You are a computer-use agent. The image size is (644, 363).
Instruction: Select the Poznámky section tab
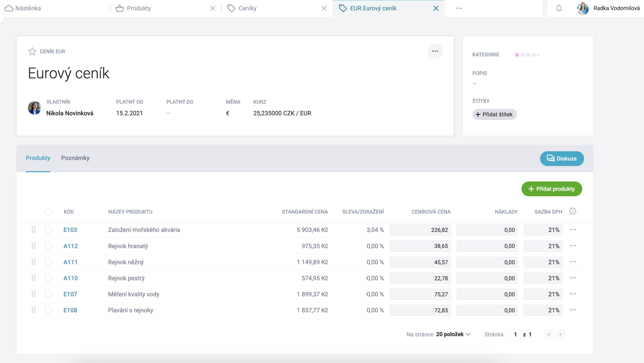pyautogui.click(x=75, y=158)
